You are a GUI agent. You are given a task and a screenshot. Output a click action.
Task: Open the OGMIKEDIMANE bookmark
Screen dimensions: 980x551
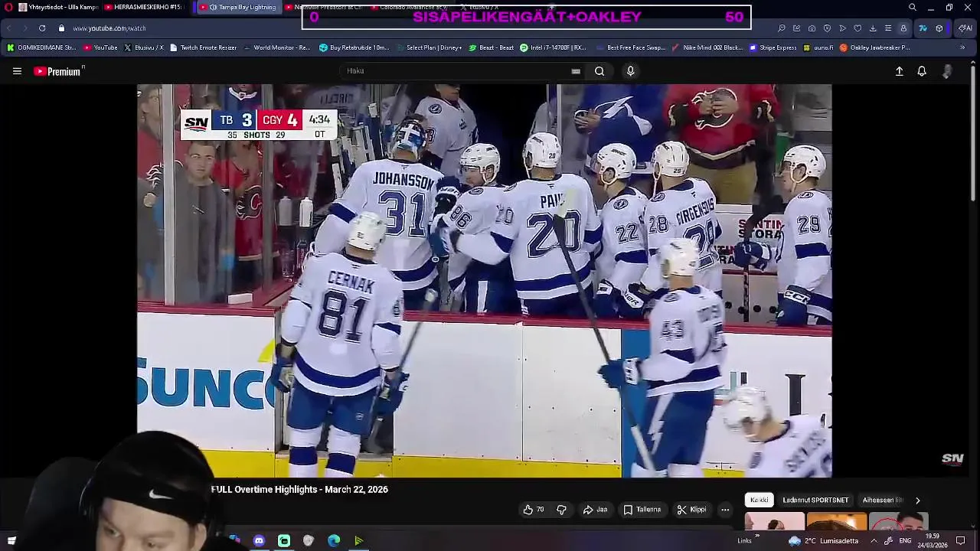[41, 47]
